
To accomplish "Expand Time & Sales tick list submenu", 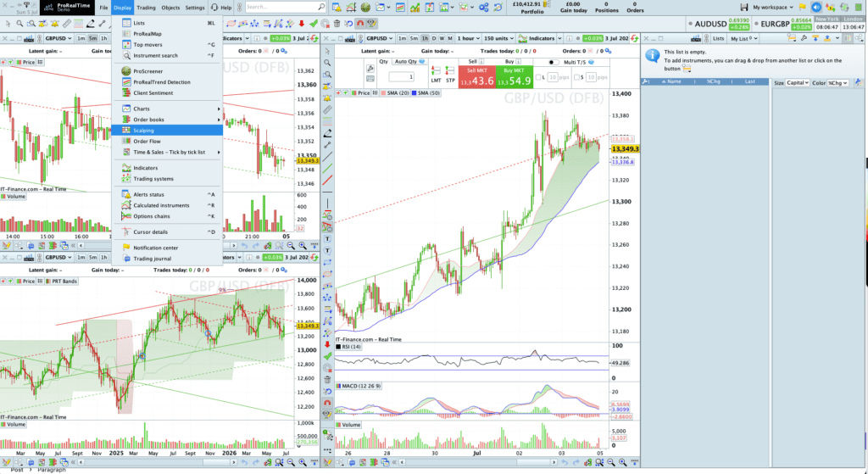I will [x=167, y=152].
